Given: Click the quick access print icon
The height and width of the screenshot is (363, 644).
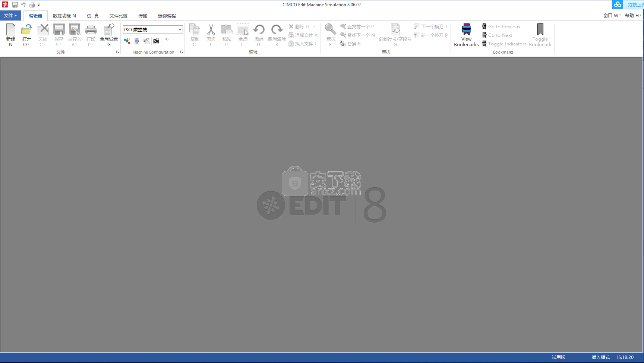Looking at the screenshot, I should coord(32,5).
